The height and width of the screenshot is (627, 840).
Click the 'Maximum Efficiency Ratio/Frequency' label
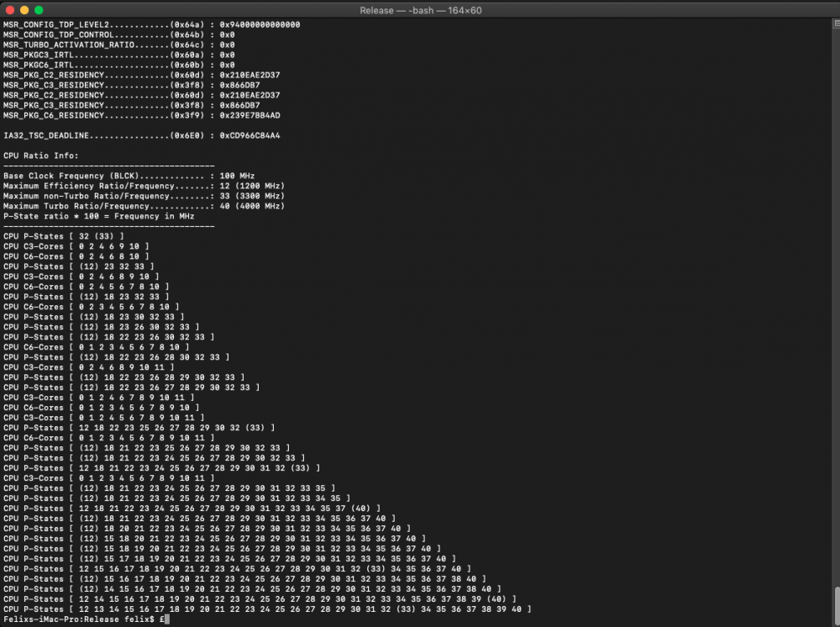[x=89, y=187]
